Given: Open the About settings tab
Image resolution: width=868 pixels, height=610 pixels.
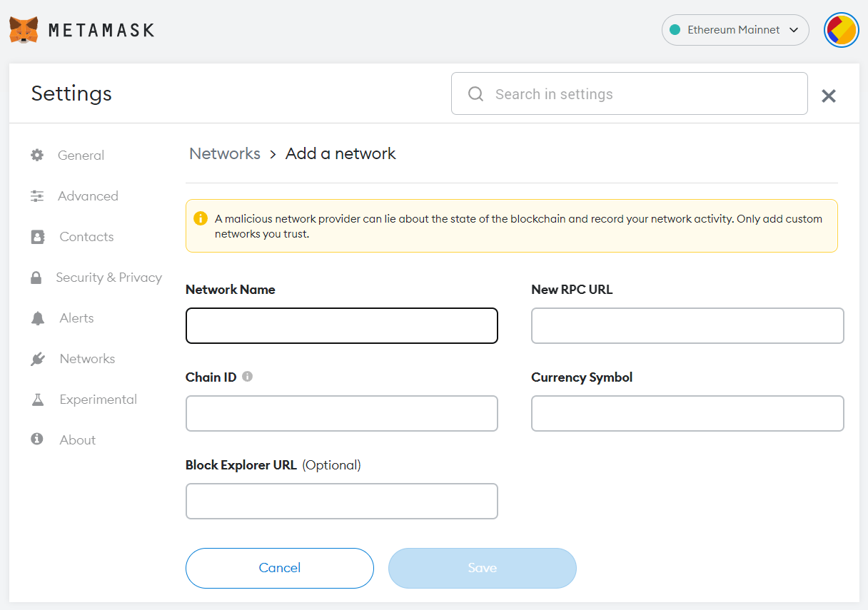Looking at the screenshot, I should tap(77, 440).
